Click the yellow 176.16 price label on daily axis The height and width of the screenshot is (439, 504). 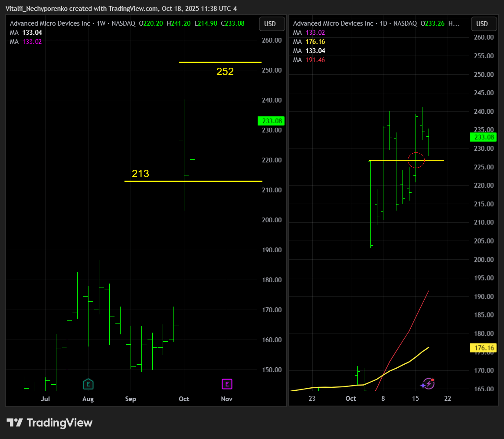pos(484,348)
